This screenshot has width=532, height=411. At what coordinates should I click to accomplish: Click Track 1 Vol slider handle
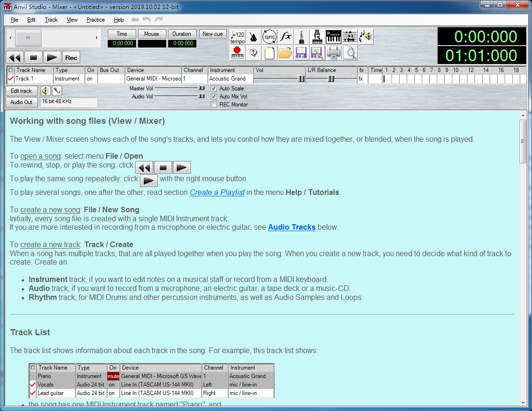pyautogui.click(x=301, y=79)
